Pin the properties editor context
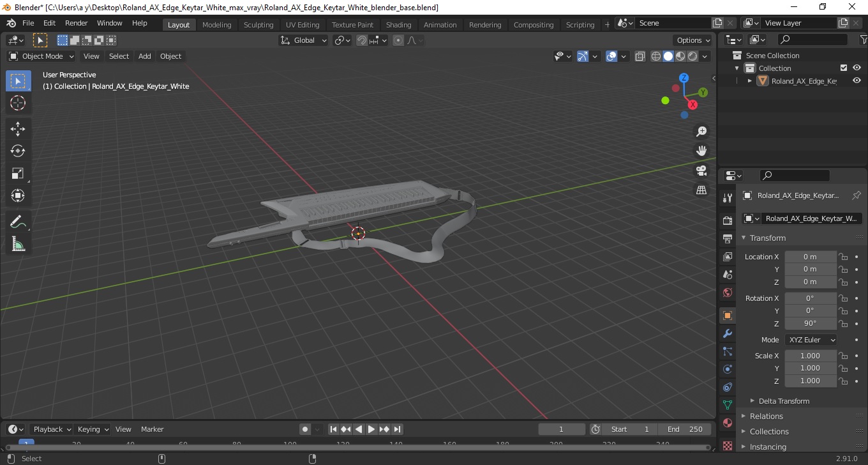 point(857,195)
